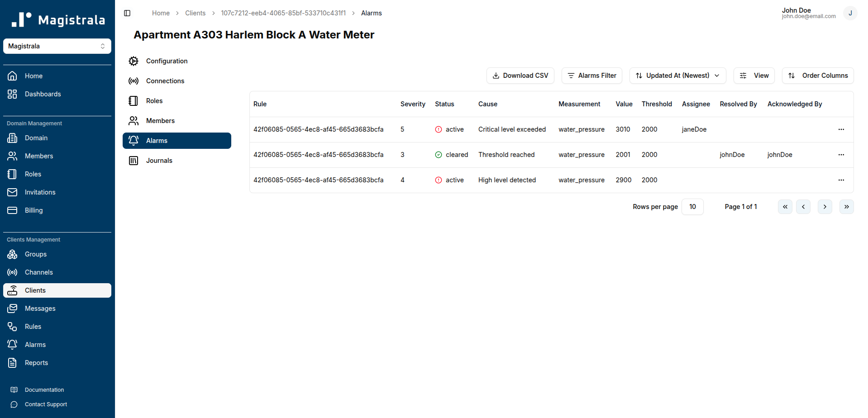Jump to the first page of alarms
The height and width of the screenshot is (418, 868).
coord(785,207)
